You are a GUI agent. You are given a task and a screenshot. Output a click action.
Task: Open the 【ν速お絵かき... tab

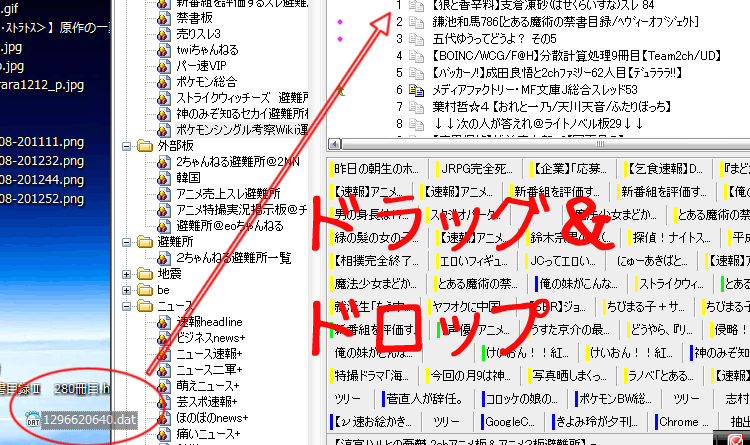(x=372, y=422)
